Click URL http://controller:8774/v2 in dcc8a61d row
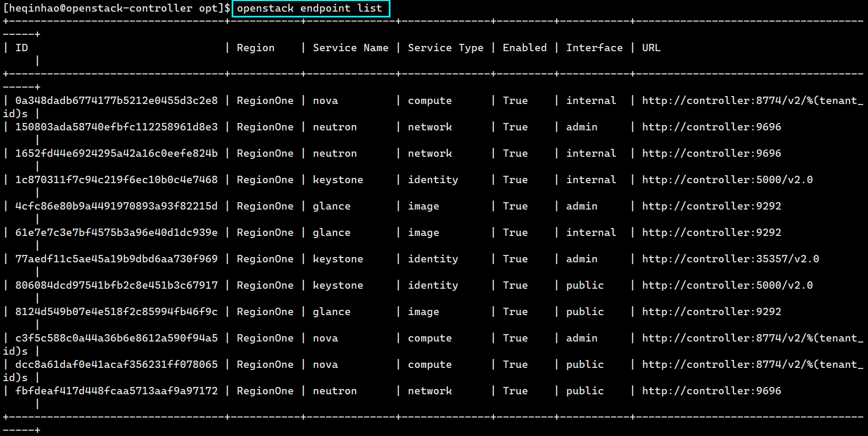Screen dimensions: 868x436 point(752,365)
